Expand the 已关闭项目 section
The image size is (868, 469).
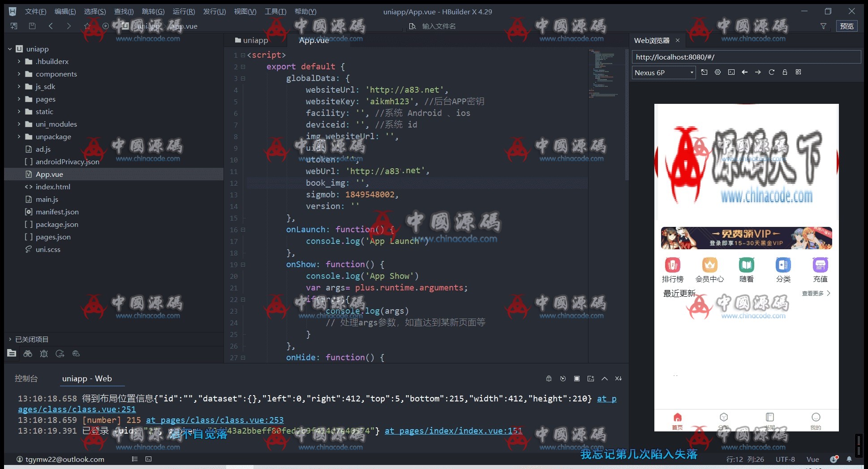pos(10,339)
